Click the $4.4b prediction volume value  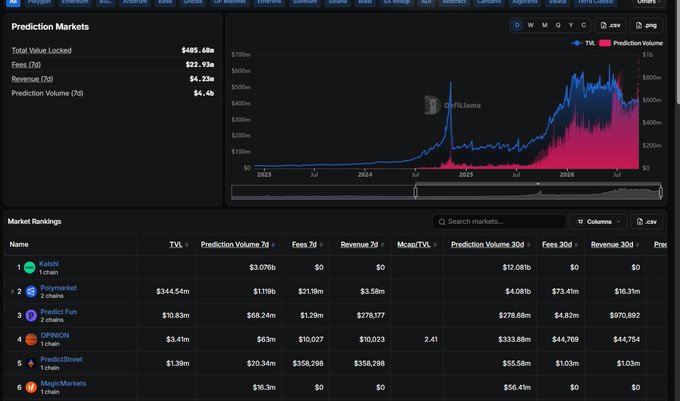point(204,93)
